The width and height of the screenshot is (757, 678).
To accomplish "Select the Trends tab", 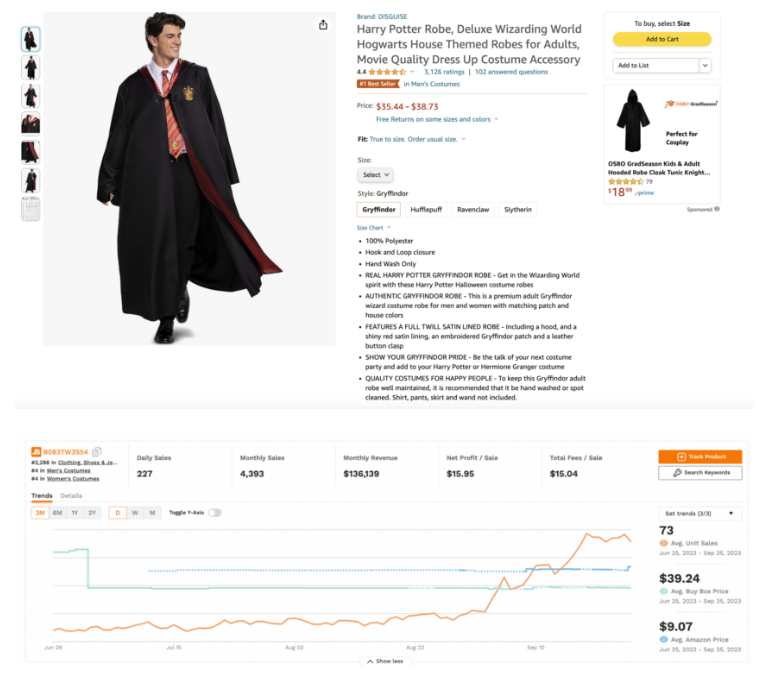I will 42,495.
